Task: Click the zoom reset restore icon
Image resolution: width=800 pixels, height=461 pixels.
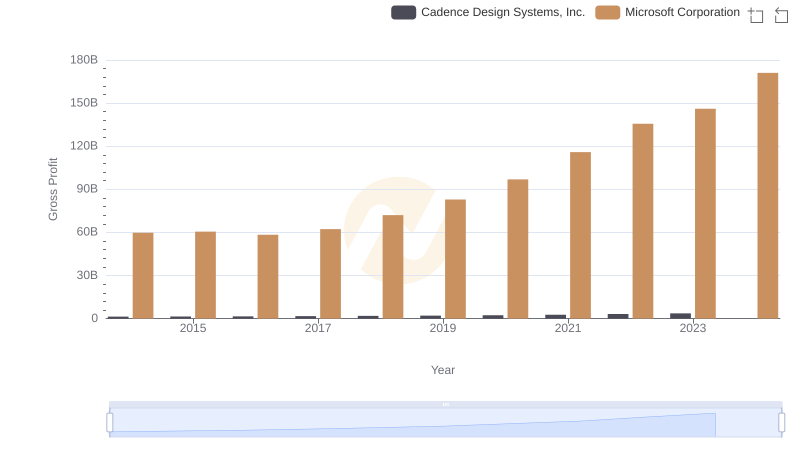Action: (x=781, y=15)
